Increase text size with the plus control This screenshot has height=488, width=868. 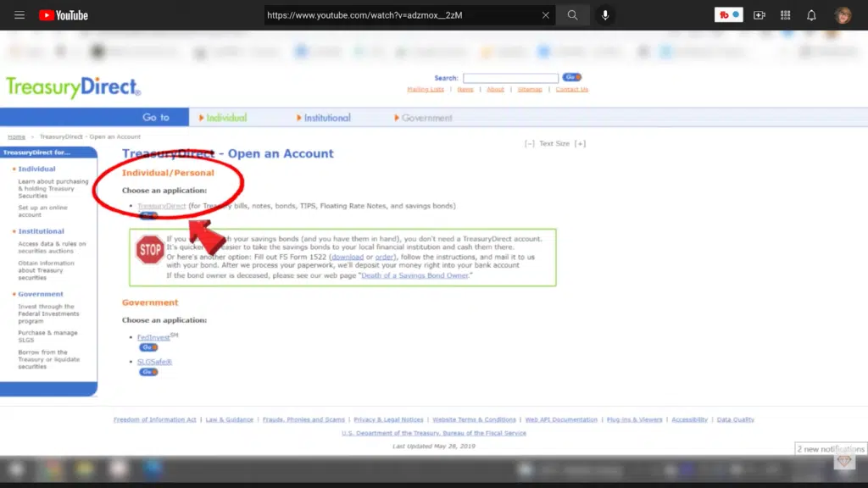point(580,144)
